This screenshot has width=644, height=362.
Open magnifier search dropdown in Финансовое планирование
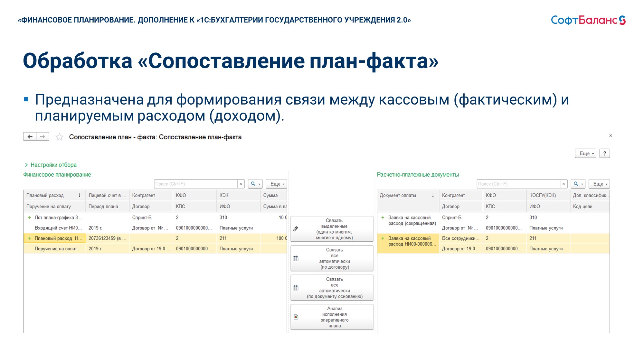[x=255, y=184]
